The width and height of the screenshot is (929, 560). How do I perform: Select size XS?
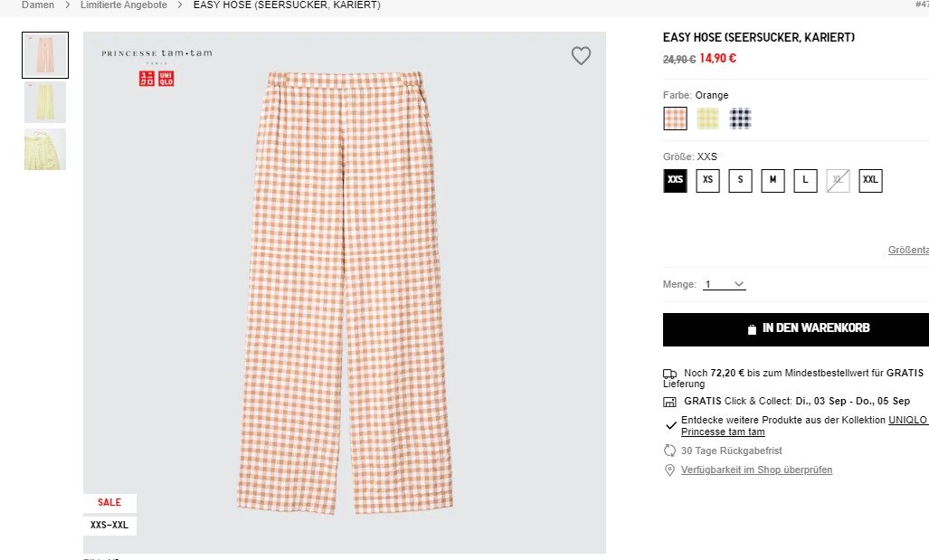click(x=707, y=180)
